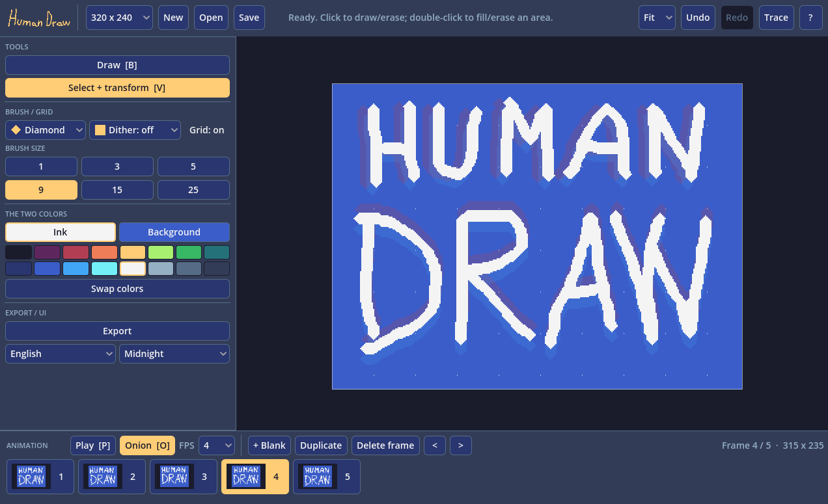Select frame 3 thumbnail

[184, 477]
